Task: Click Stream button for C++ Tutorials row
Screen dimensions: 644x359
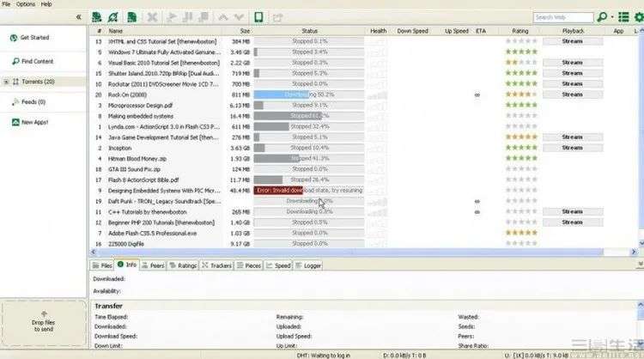Action: click(x=573, y=211)
